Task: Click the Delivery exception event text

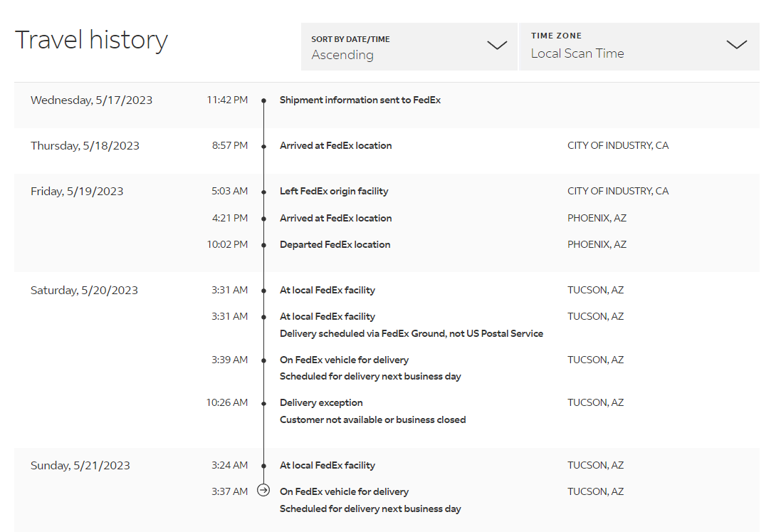Action: click(321, 402)
